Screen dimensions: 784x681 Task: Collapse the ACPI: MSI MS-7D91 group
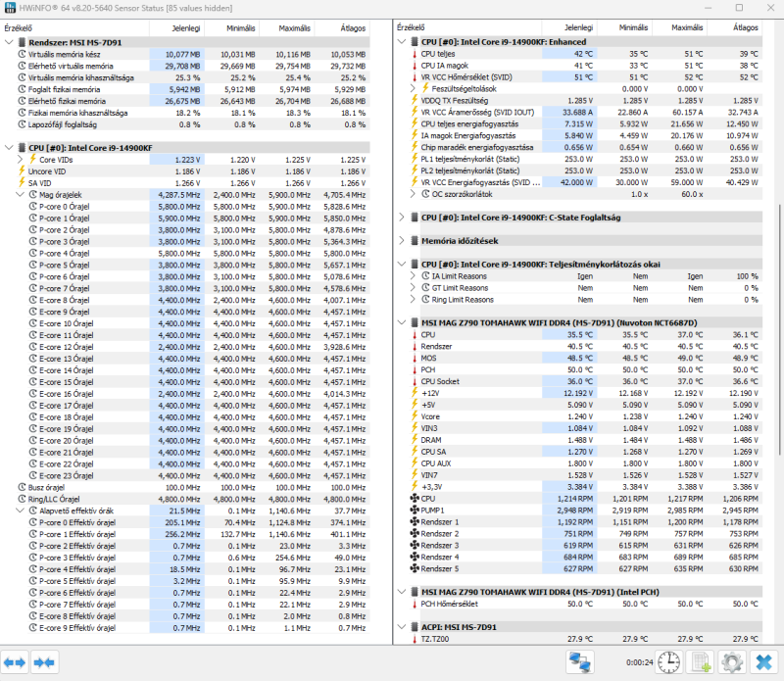coord(402,627)
